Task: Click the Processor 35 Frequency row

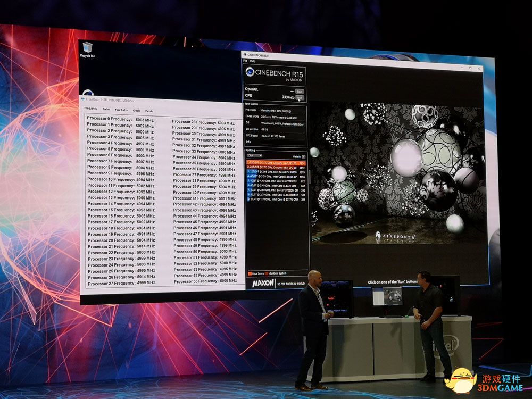Action: [x=204, y=163]
